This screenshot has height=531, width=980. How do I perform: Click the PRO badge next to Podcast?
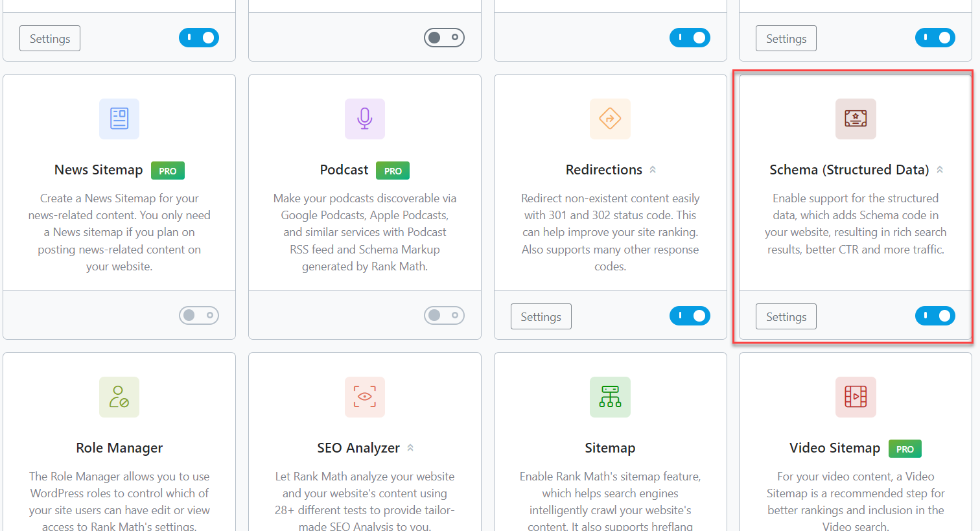coord(393,171)
